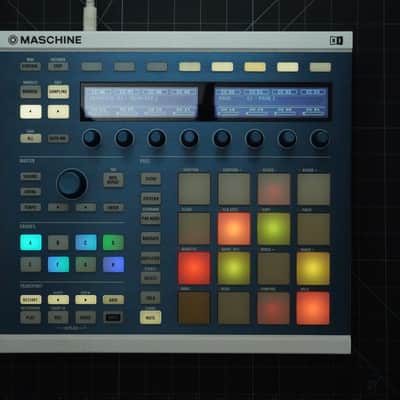Screen dimensions: 400x400
Task: Tap the dark SHIFT button
Action: click(113, 318)
